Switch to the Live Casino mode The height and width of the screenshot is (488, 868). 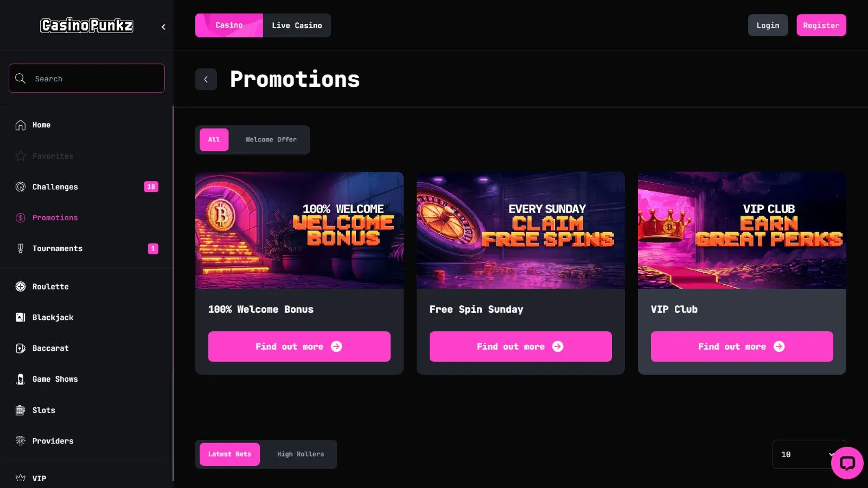pyautogui.click(x=297, y=25)
